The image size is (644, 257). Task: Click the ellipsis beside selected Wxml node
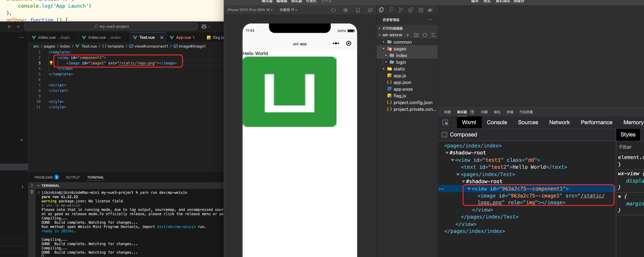coord(441,189)
